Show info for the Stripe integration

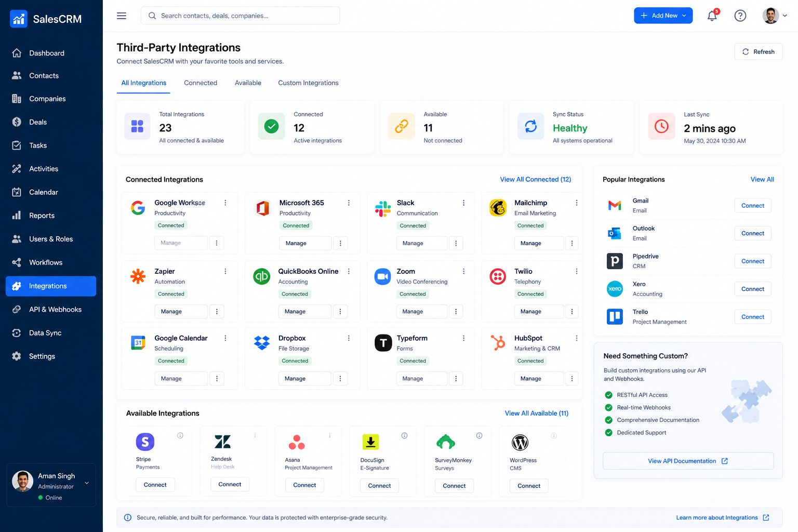tap(180, 435)
